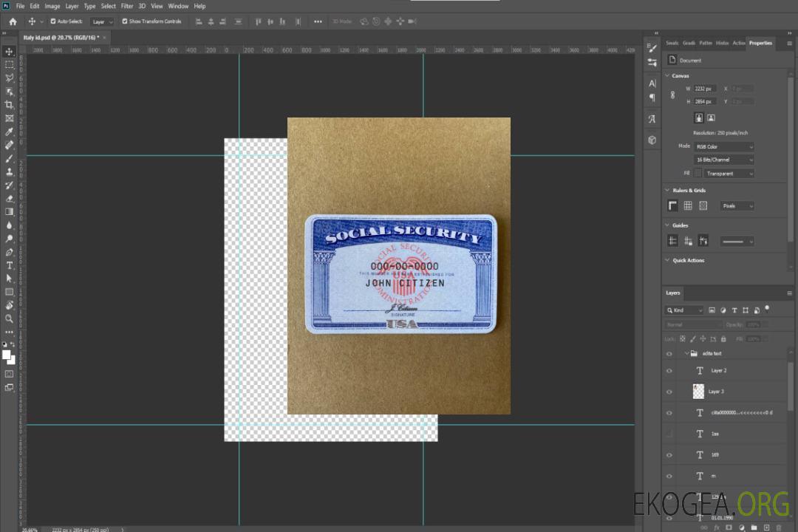Select the Gradient tool
Viewport: 798px width, 532px height.
9,212
